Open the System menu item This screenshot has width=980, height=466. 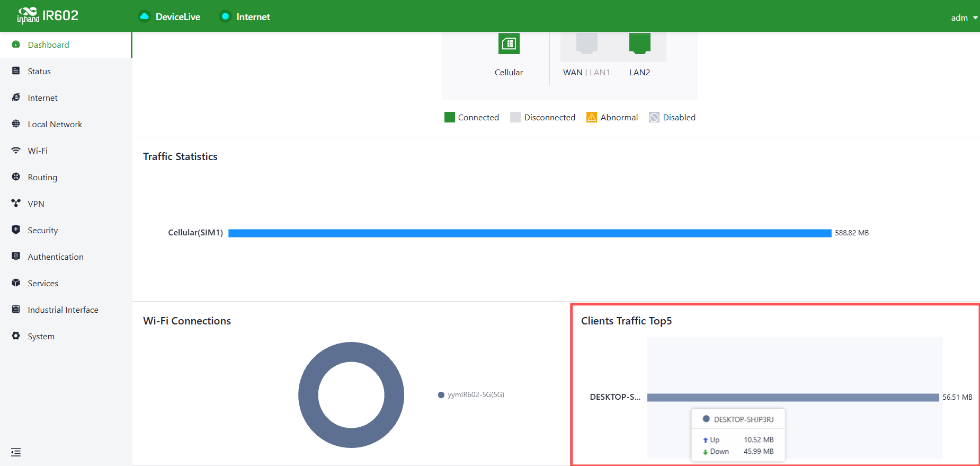66,336
